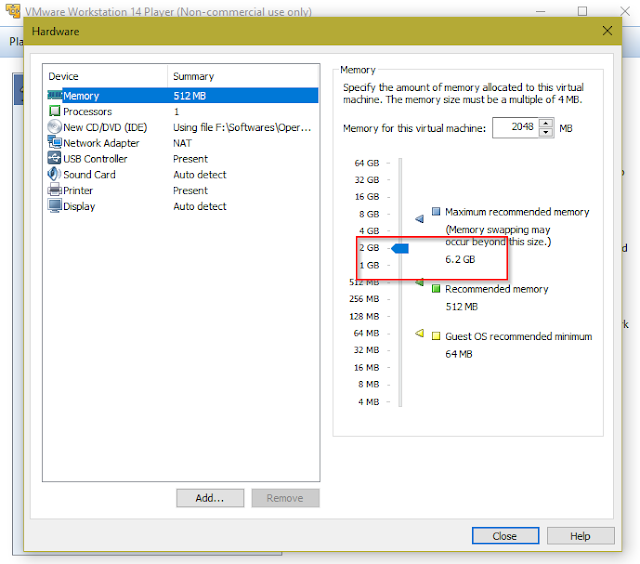Select the Processors row
This screenshot has width=640, height=564.
[x=182, y=111]
